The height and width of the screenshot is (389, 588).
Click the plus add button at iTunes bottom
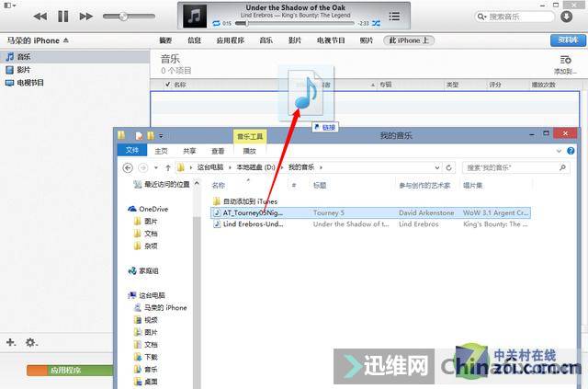(10, 342)
